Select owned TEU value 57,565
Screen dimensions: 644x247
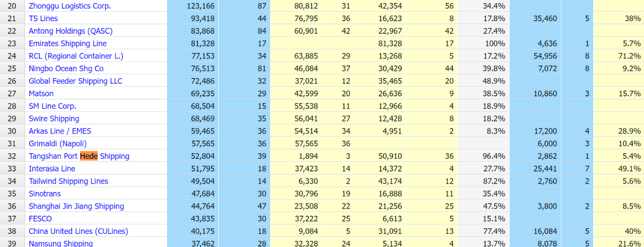(x=306, y=144)
